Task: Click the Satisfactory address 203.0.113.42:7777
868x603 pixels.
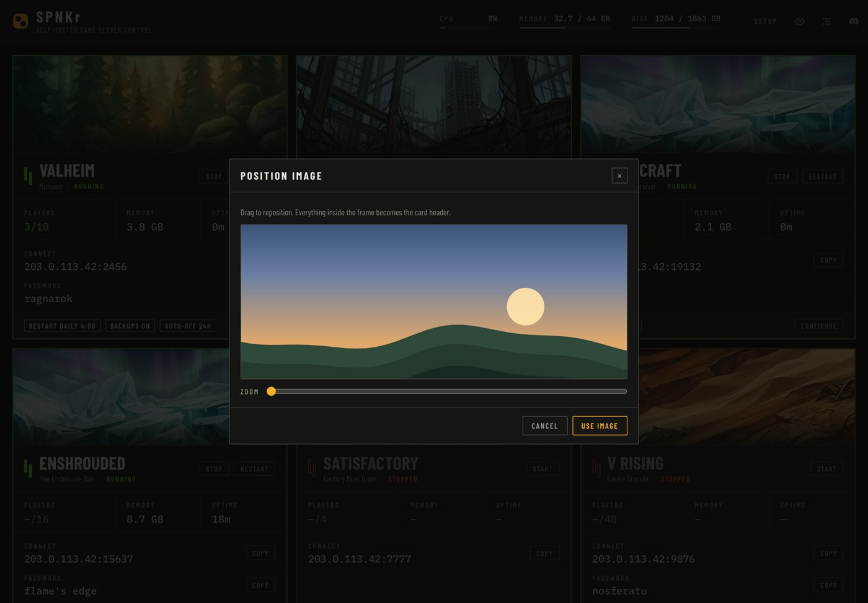Action: point(360,559)
